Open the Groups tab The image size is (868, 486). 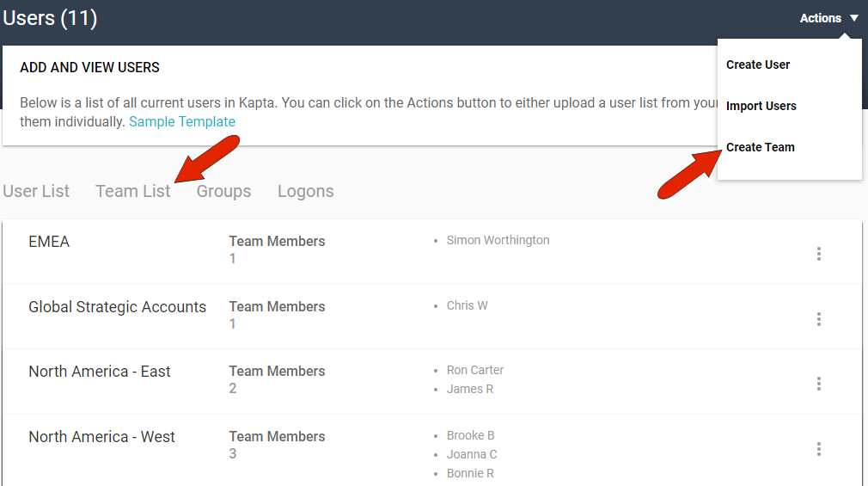[x=223, y=191]
